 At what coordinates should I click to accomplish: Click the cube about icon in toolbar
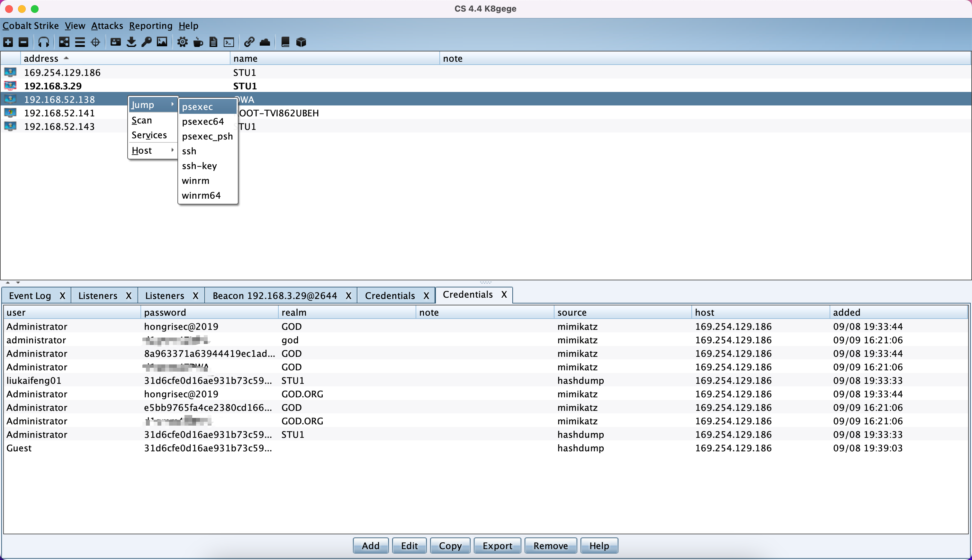pyautogui.click(x=301, y=42)
